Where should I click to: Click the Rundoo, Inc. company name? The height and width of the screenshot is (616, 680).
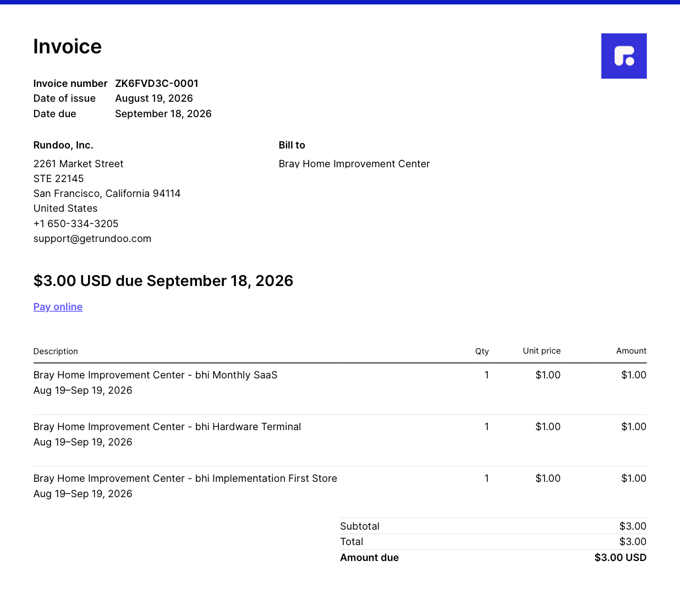click(x=63, y=145)
